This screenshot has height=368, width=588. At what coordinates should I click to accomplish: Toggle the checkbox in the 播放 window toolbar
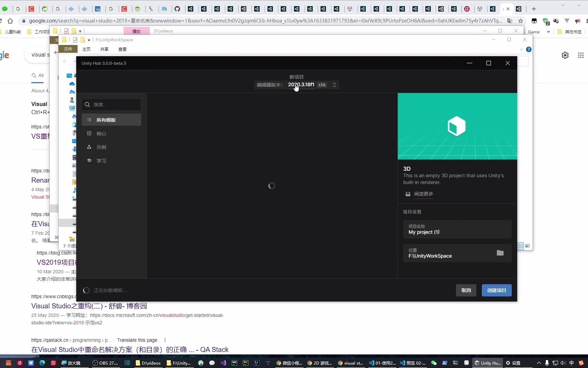tap(66, 31)
